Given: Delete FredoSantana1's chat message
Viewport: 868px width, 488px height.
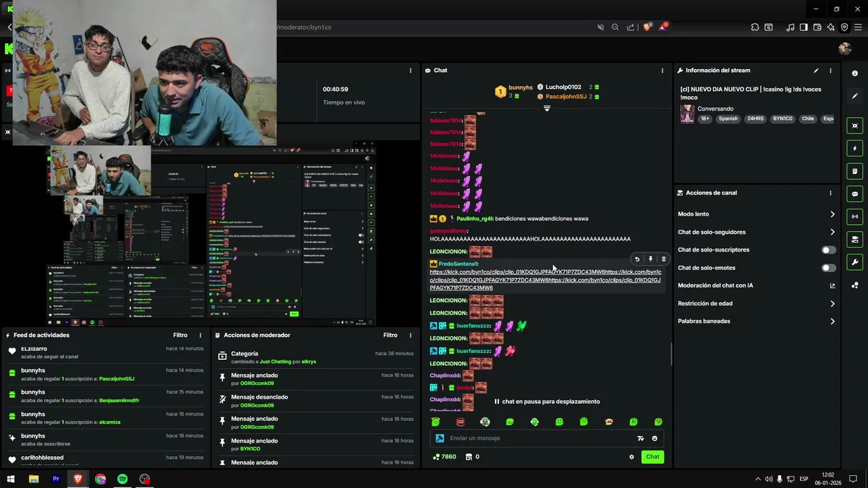Looking at the screenshot, I should 663,259.
